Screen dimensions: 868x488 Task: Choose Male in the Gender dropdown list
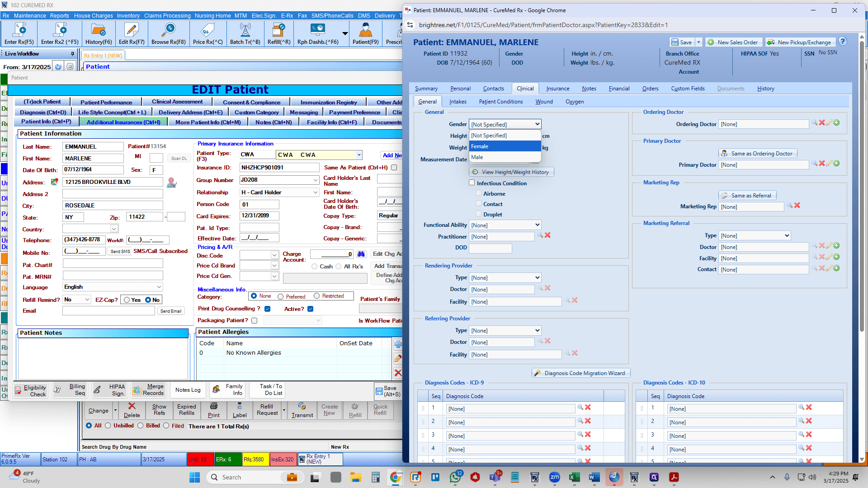coord(505,157)
